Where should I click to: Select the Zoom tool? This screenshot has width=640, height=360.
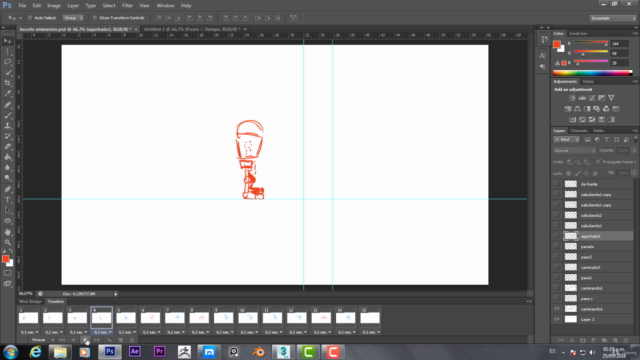pos(7,242)
